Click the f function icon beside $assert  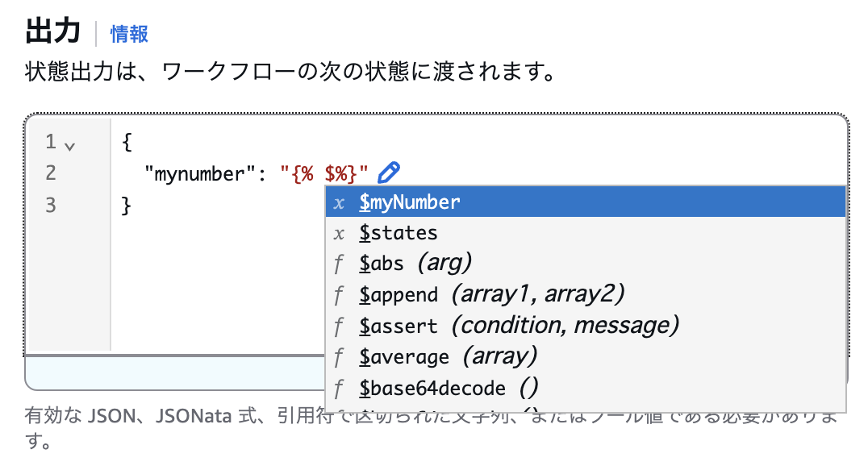[x=340, y=326]
